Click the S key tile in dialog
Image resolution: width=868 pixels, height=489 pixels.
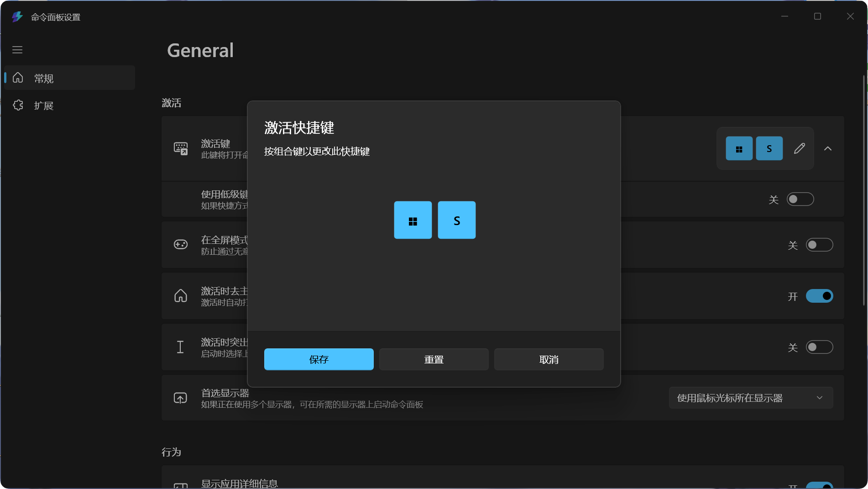456,220
